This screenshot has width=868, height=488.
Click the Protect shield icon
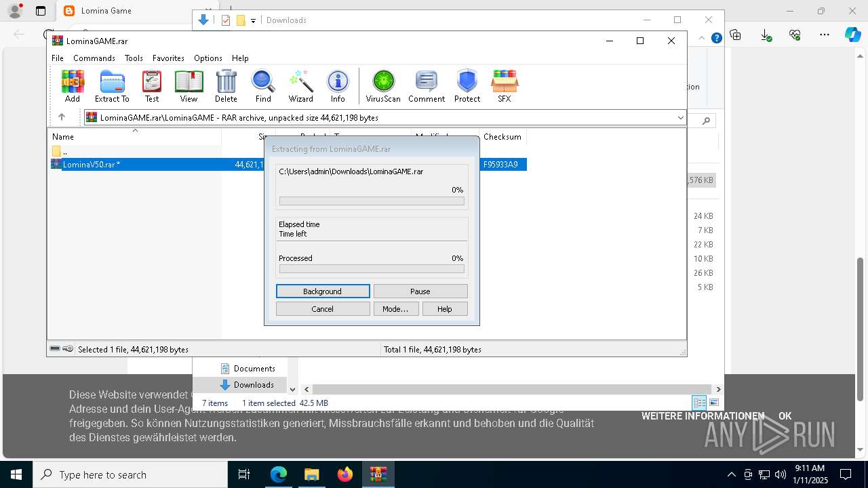pyautogui.click(x=467, y=85)
